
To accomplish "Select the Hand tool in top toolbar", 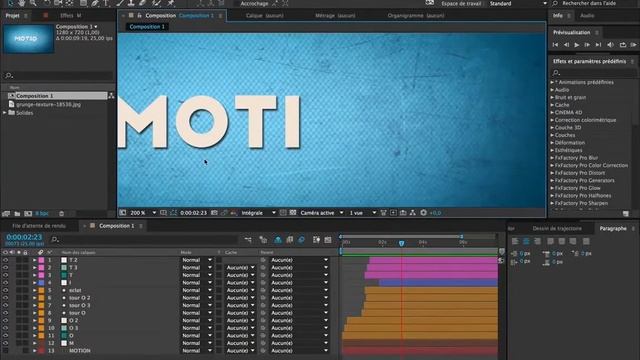I will [x=22, y=3].
